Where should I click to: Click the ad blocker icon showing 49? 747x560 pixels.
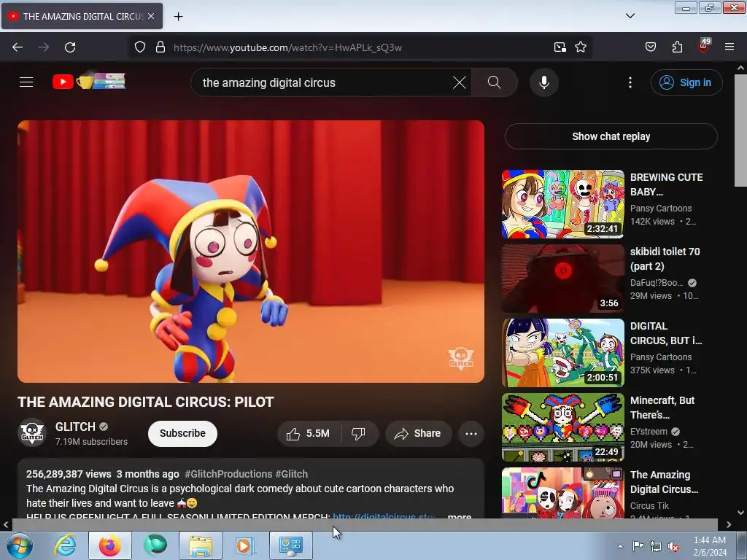pos(704,46)
